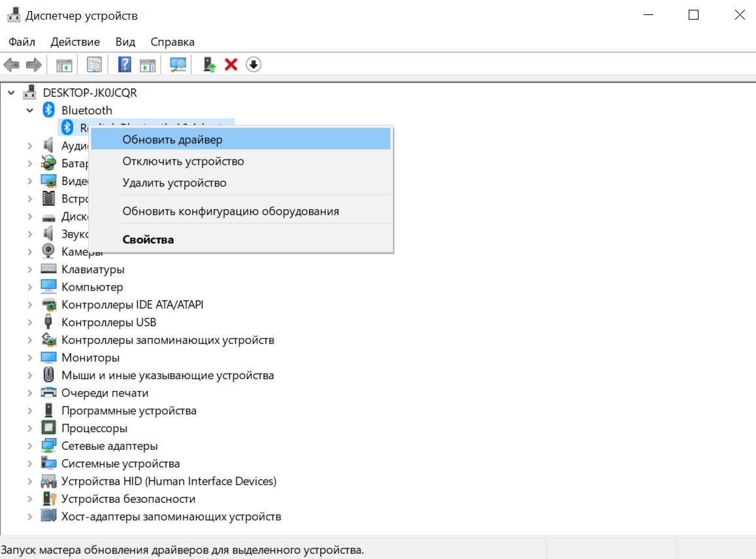Click the Realtek Bluetooth adapter device icon
The image size is (756, 559).
pyautogui.click(x=67, y=127)
